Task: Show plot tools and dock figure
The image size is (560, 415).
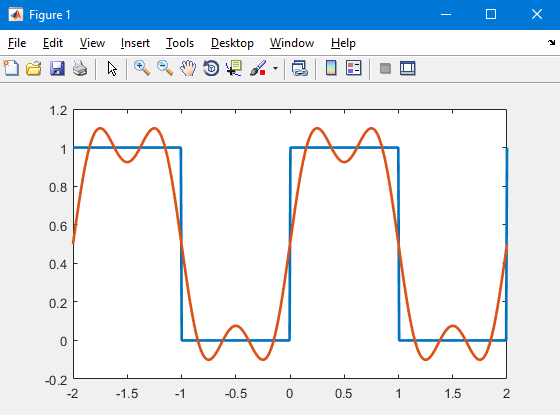Action: (408, 68)
